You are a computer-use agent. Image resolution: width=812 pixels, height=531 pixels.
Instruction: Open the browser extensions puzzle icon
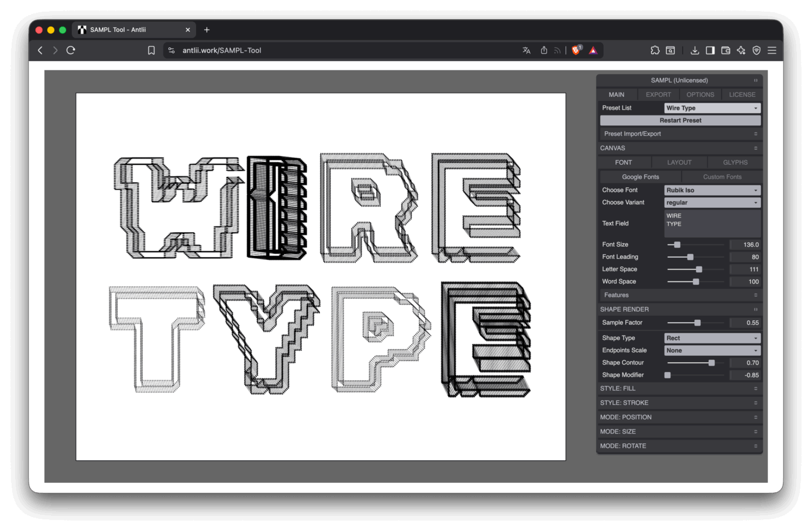click(655, 50)
